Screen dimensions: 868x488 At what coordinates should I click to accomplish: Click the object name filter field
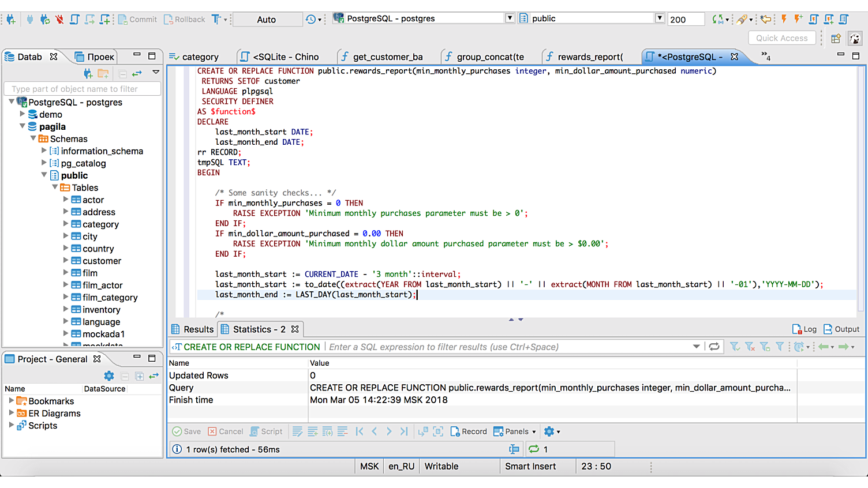(x=82, y=89)
